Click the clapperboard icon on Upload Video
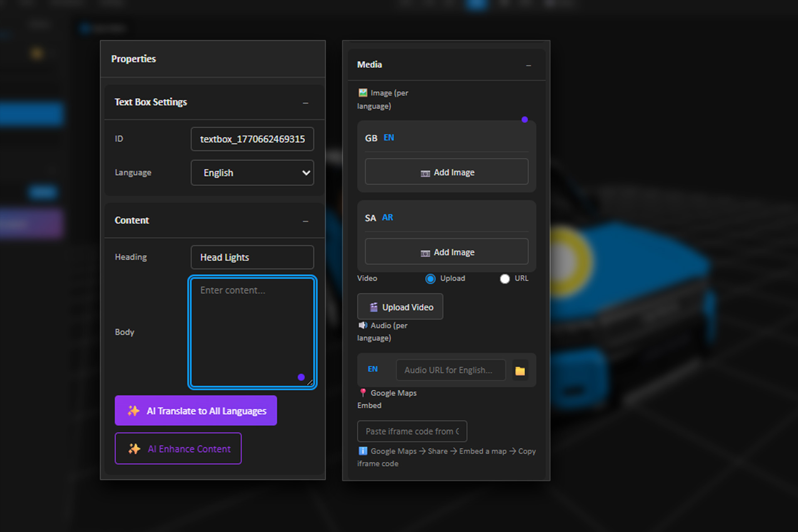The width and height of the screenshot is (798, 532). pos(374,307)
